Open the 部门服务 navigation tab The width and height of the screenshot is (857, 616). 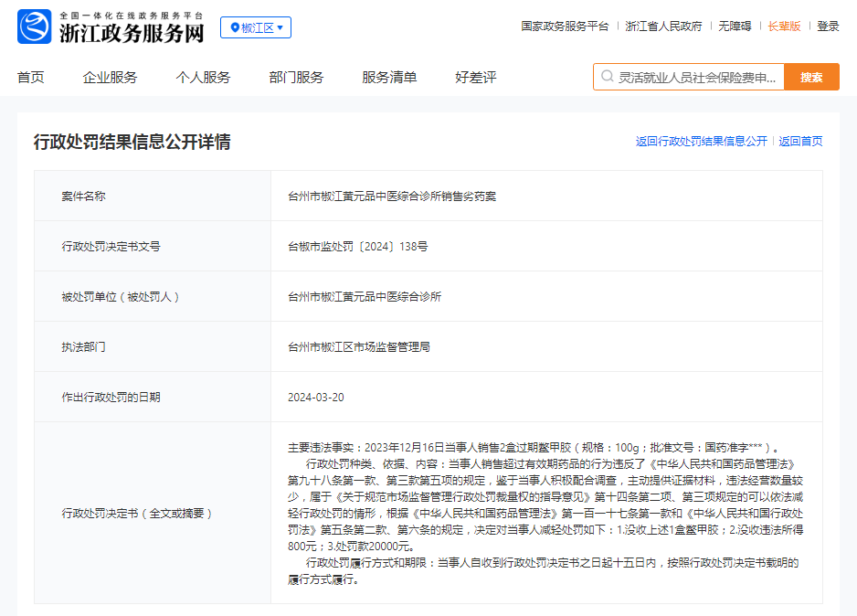[x=296, y=77]
